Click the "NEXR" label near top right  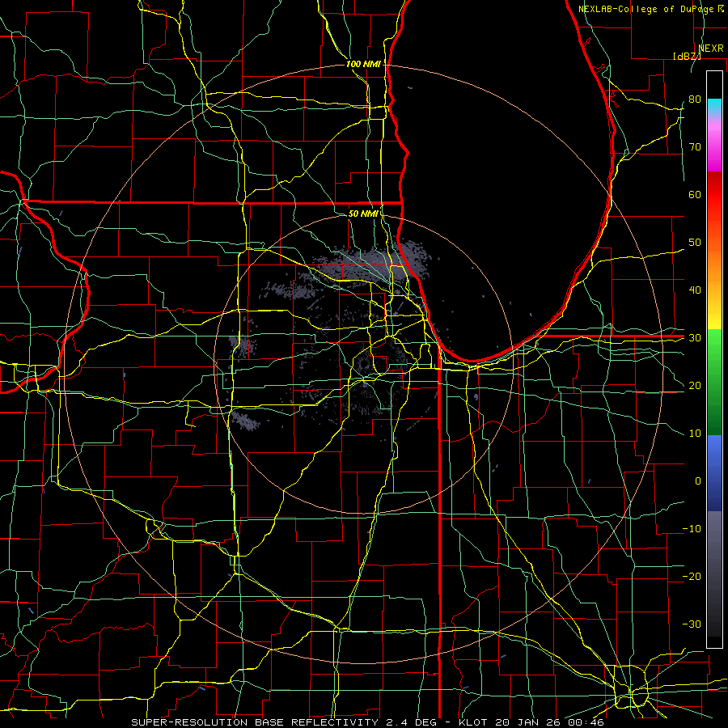[x=711, y=49]
